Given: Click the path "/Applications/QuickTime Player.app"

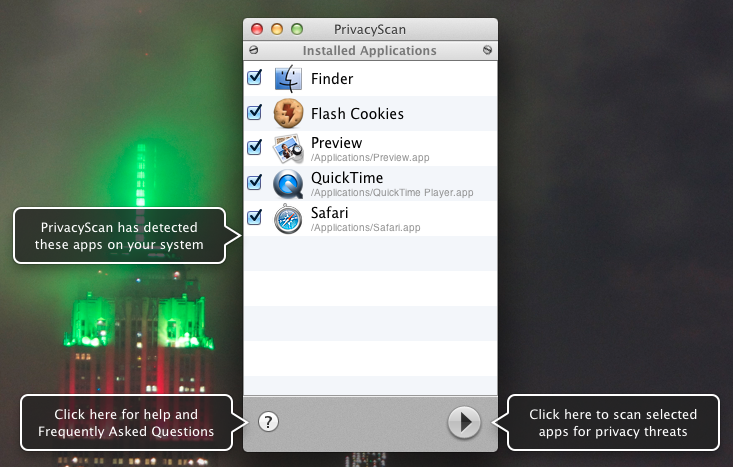Looking at the screenshot, I should click(392, 193).
